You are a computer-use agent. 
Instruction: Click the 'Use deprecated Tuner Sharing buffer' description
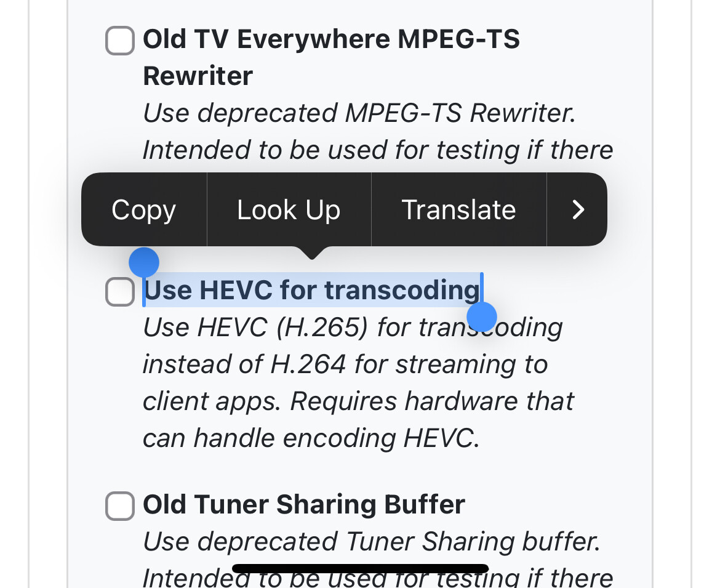tap(371, 542)
